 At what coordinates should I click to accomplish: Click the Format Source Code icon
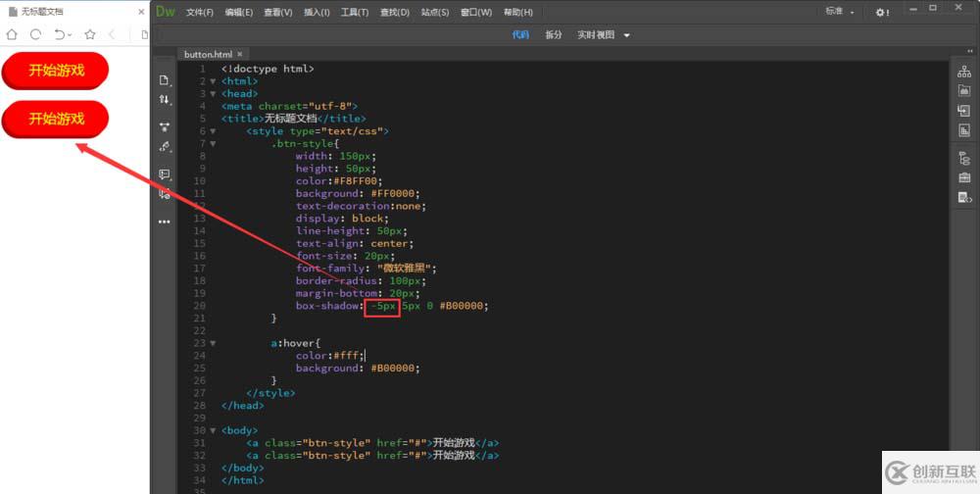(x=164, y=147)
